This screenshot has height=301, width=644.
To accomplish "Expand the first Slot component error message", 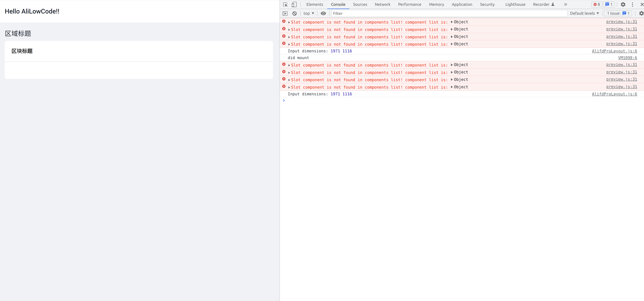I will pyautogui.click(x=289, y=23).
